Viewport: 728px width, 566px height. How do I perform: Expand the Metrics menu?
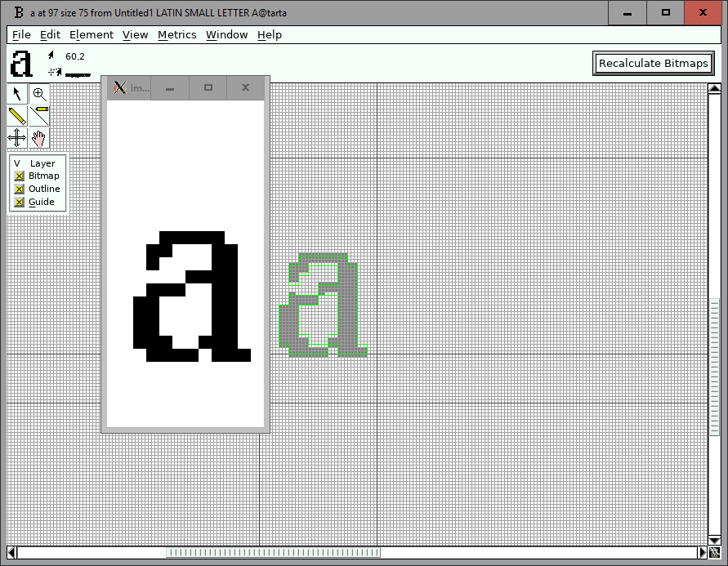(176, 34)
